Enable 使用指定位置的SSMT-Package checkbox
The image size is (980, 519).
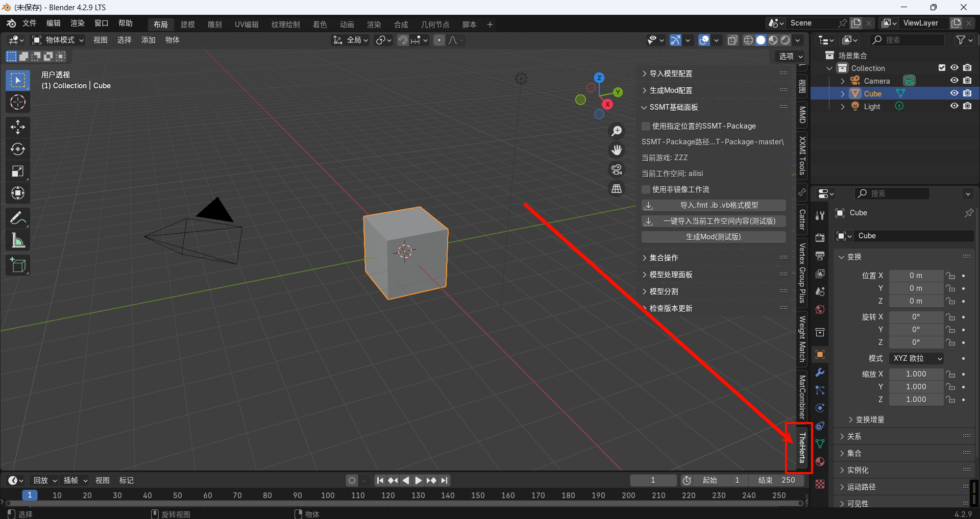coord(646,126)
